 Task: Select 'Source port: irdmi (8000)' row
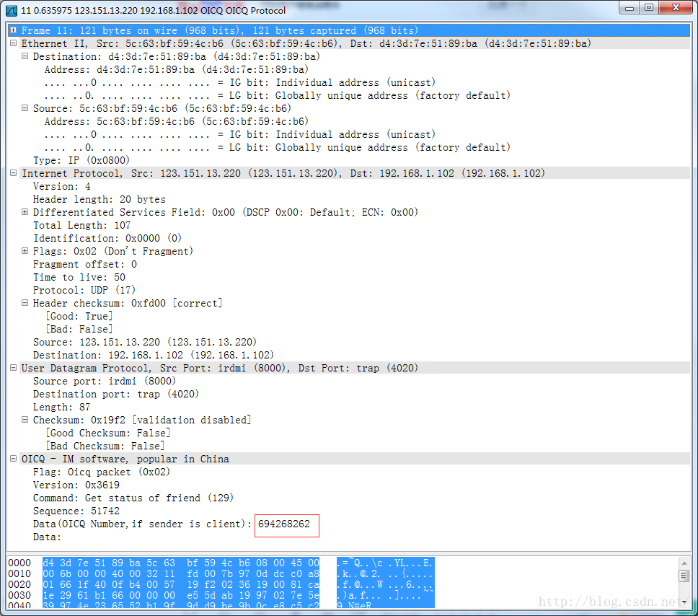tap(104, 381)
